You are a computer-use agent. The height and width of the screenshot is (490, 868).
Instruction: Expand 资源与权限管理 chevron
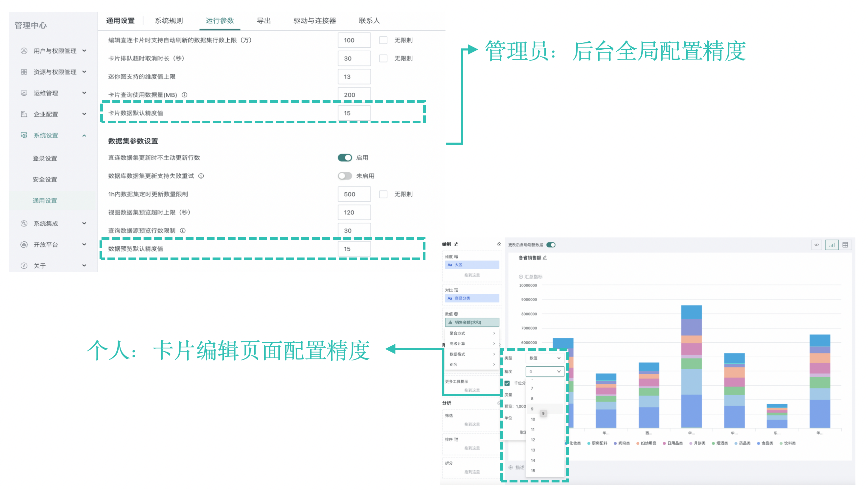point(84,71)
